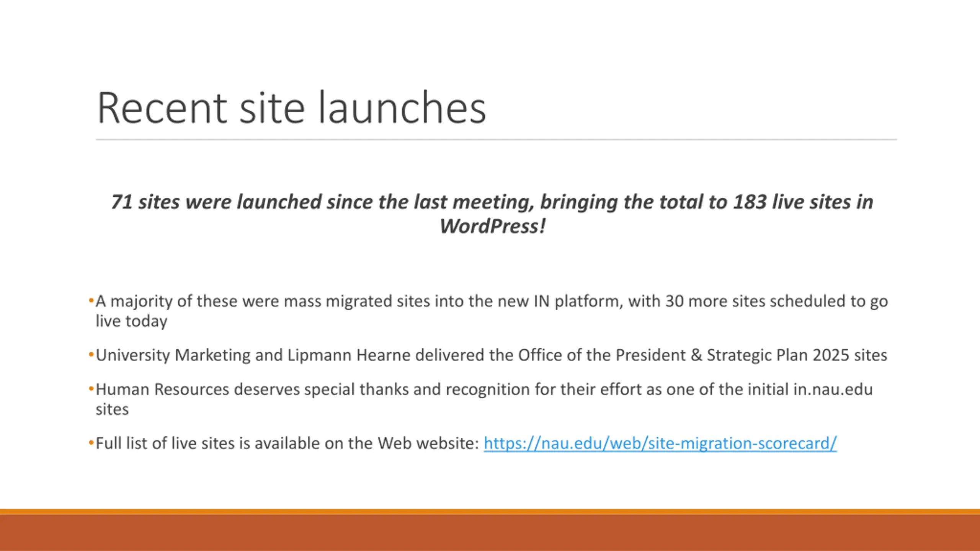Click the 'Strategic Plan 2025 sites' text
980x551 pixels.
coord(797,355)
